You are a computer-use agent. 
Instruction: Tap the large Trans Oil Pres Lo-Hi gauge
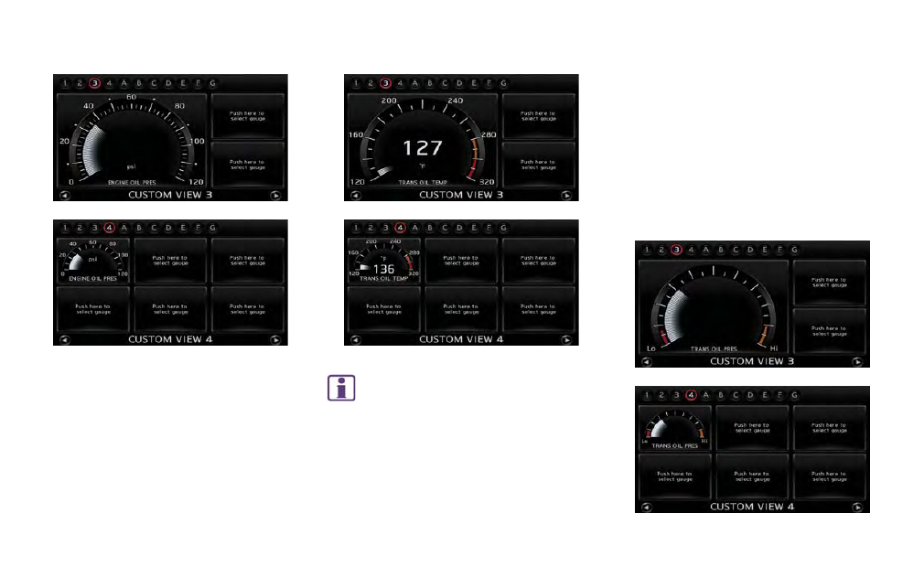[x=714, y=307]
